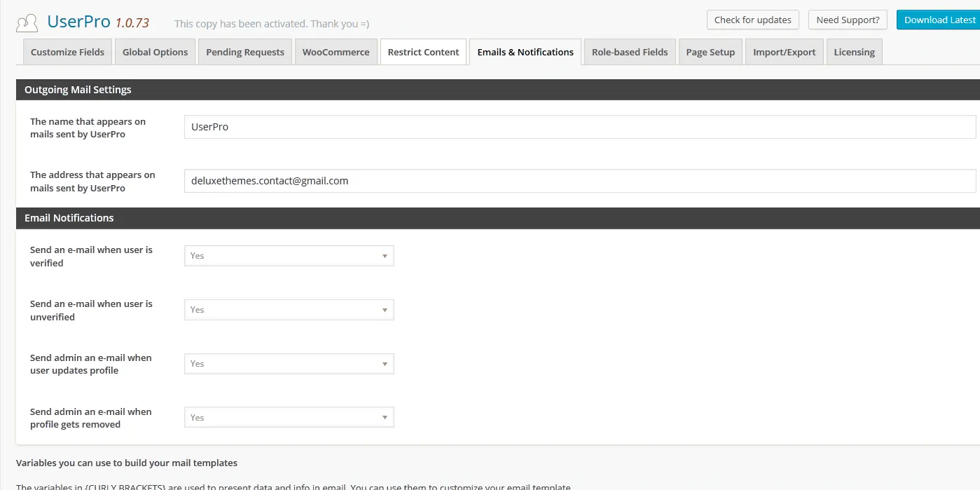Click 'Send an e-mail when user is verified' label

click(x=91, y=257)
